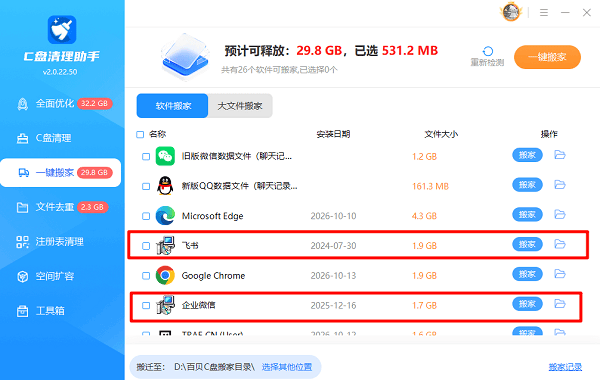600x380 pixels.
Task: Open folder icon for 企业微信
Action: [x=560, y=303]
